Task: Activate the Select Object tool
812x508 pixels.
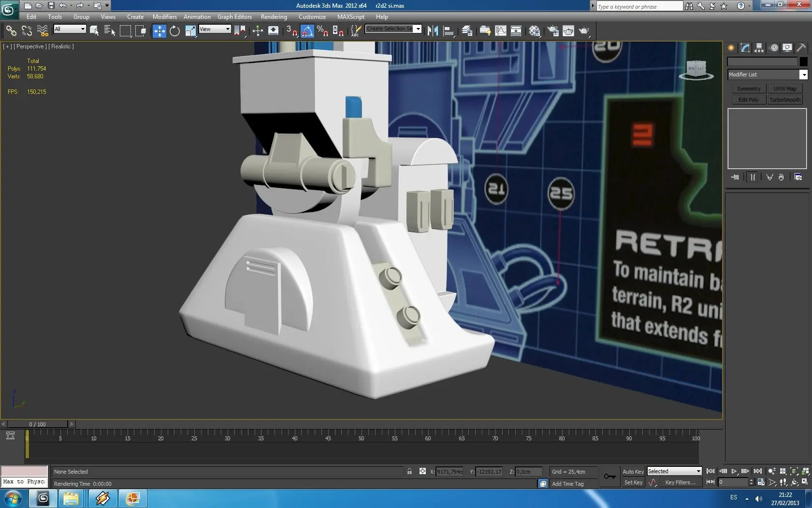Action: (x=94, y=31)
